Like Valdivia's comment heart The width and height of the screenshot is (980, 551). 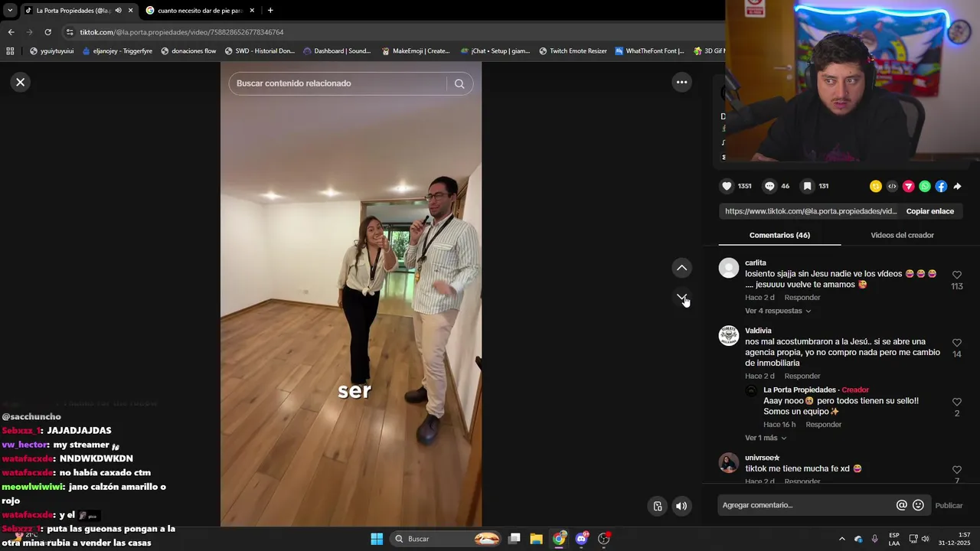pos(956,343)
